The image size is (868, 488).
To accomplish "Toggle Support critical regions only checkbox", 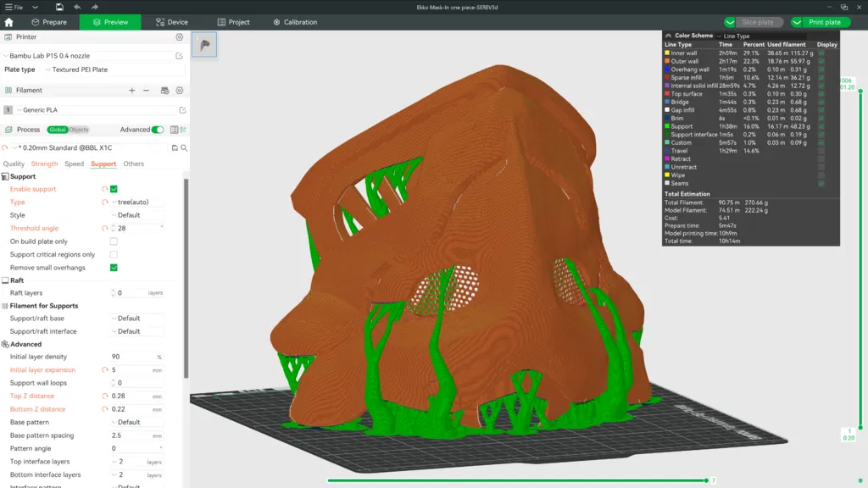I will point(114,254).
